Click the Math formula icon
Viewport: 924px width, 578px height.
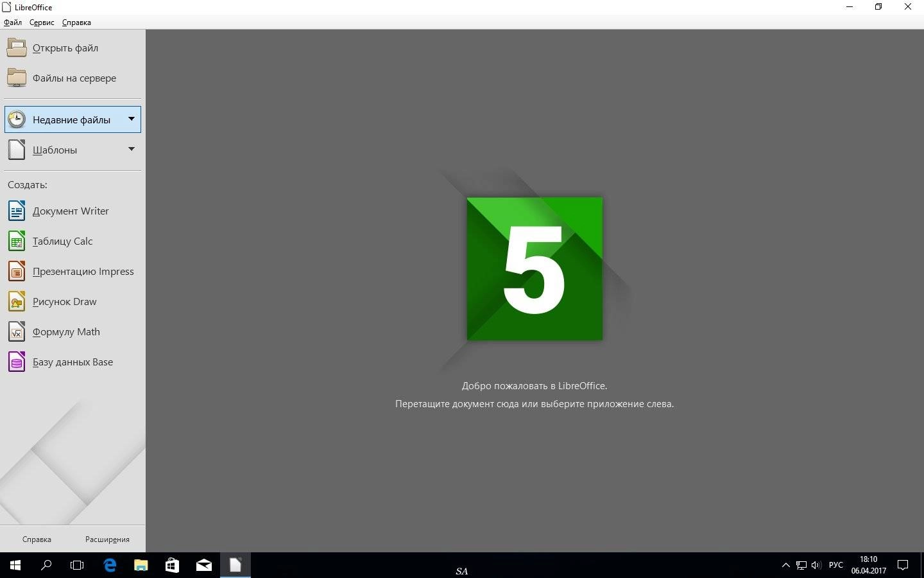pos(17,331)
